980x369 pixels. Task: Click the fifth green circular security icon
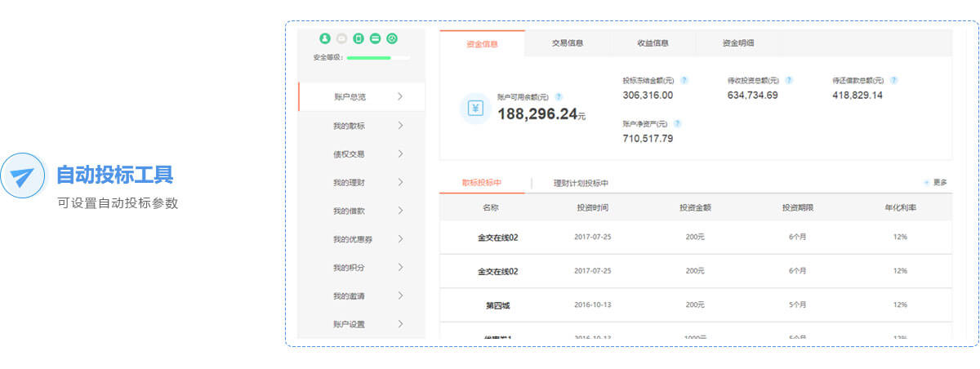click(392, 38)
